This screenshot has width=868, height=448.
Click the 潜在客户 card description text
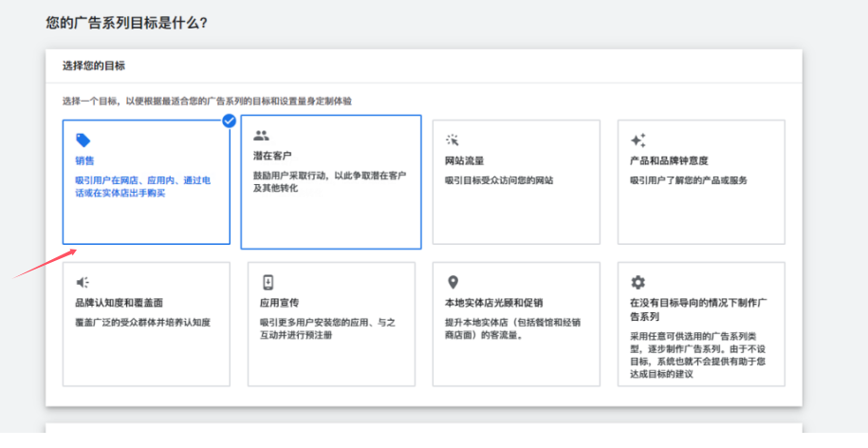coord(329,181)
